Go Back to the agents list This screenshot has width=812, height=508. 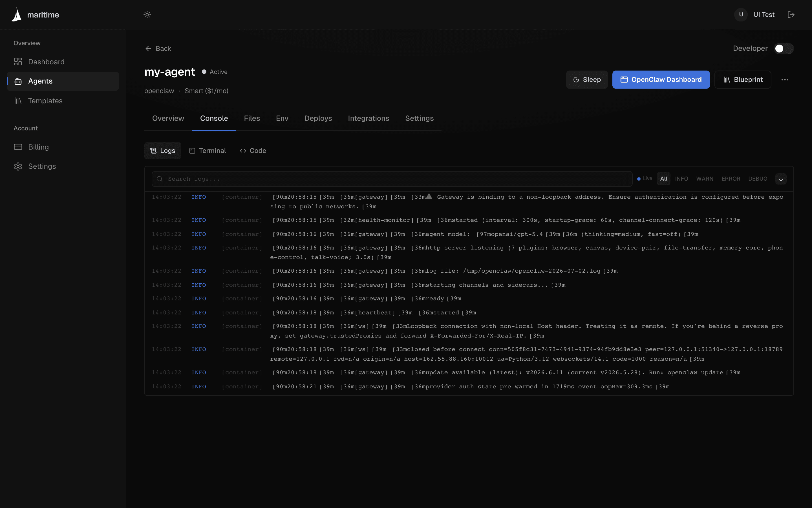[x=158, y=48]
